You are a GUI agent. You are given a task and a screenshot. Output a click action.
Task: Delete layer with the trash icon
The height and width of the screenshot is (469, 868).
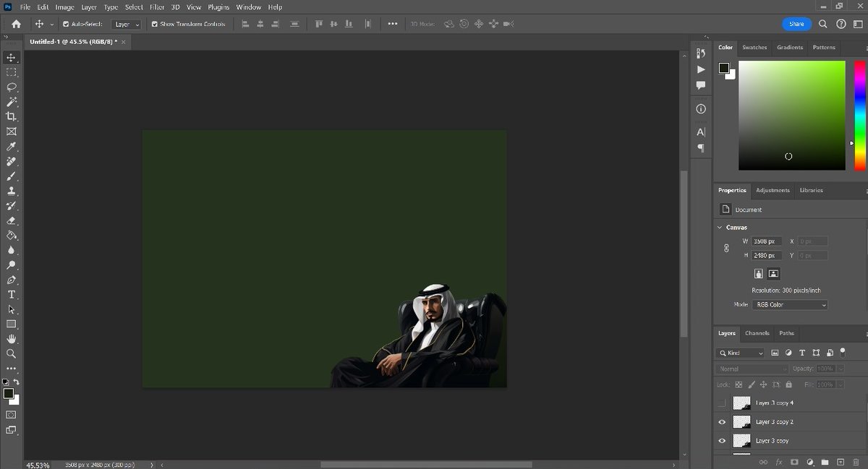(x=856, y=462)
